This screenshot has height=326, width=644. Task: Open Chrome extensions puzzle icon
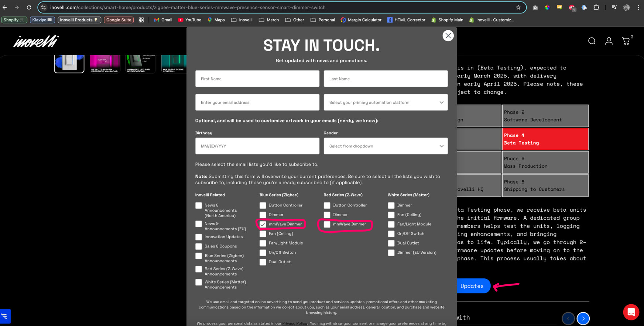596,7
